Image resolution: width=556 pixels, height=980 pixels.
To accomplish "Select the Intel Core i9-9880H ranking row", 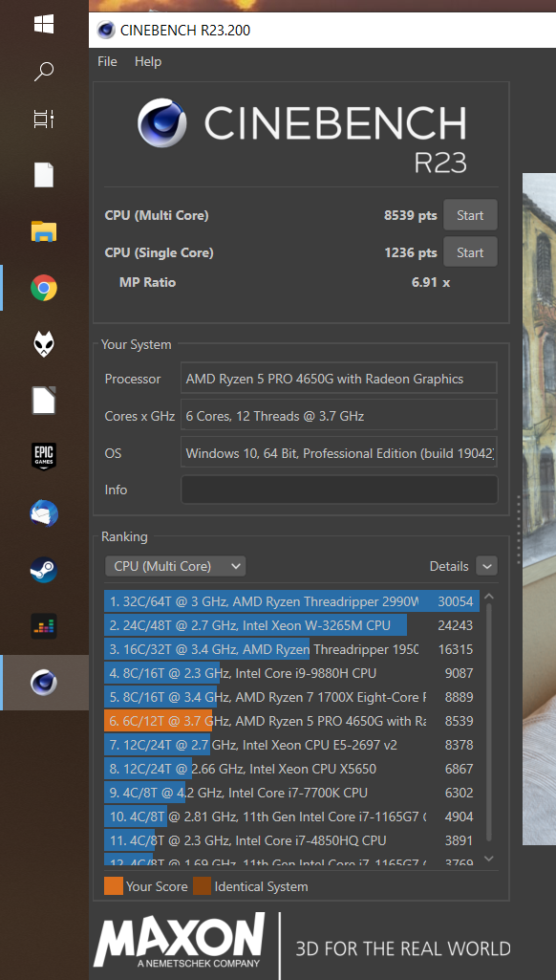I will [292, 673].
